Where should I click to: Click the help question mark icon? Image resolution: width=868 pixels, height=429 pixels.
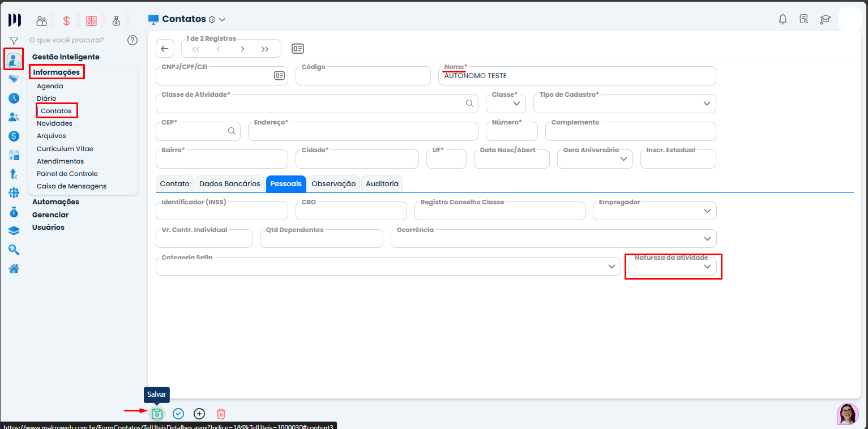[132, 40]
